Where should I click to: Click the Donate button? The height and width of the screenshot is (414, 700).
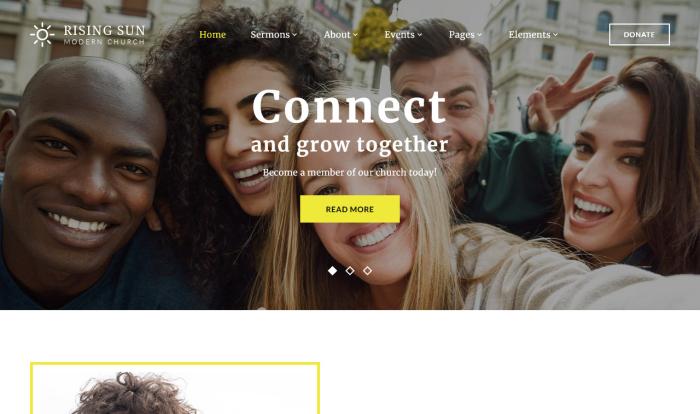[639, 34]
